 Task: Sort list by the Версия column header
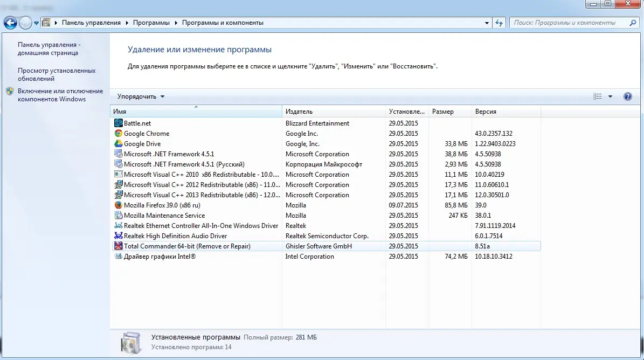(x=506, y=111)
